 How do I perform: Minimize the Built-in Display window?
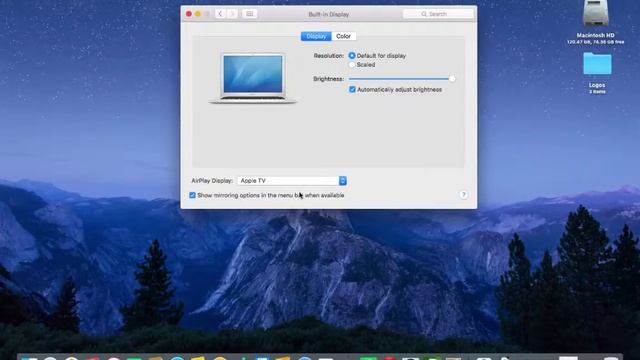[198, 14]
